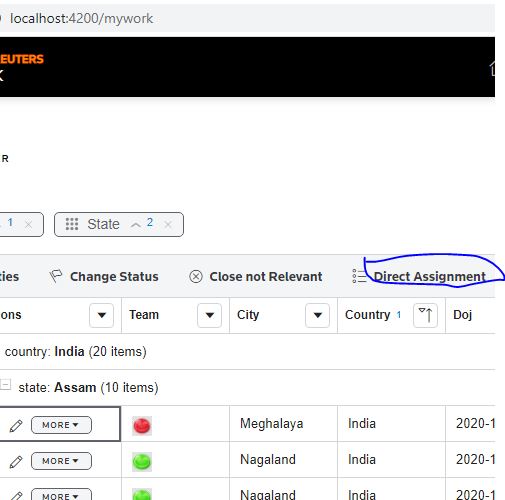Open the City column dropdown menu
Image resolution: width=505 pixels, height=500 pixels.
pos(317,315)
